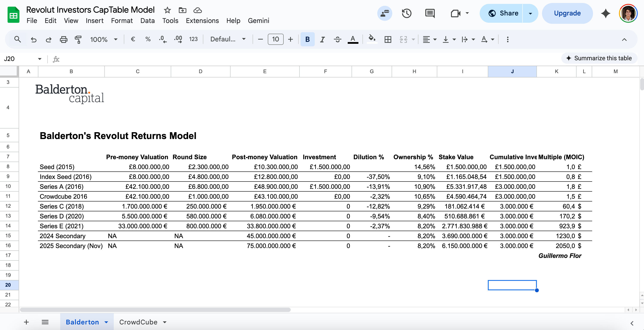Click the Upgrade button
The width and height of the screenshot is (644, 330).
(567, 13)
